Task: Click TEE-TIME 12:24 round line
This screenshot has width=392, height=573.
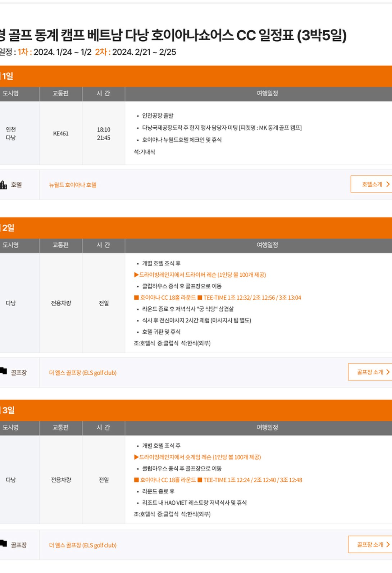Action: point(218,480)
